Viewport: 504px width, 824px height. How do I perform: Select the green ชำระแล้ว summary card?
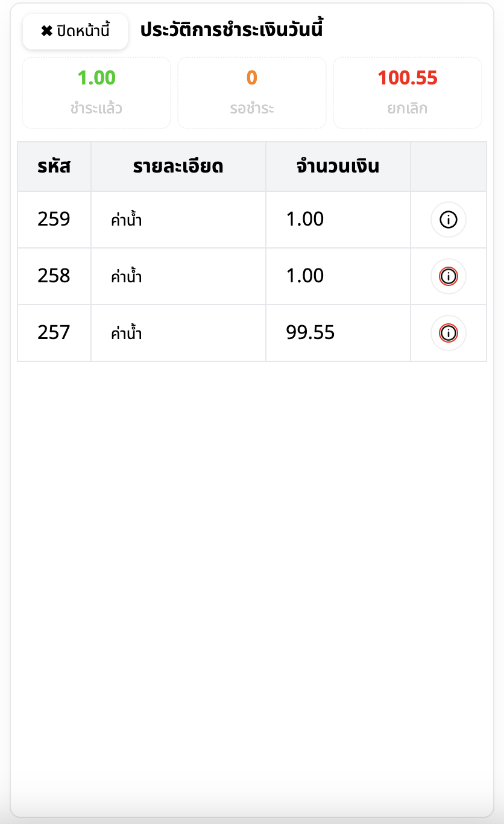pos(96,93)
